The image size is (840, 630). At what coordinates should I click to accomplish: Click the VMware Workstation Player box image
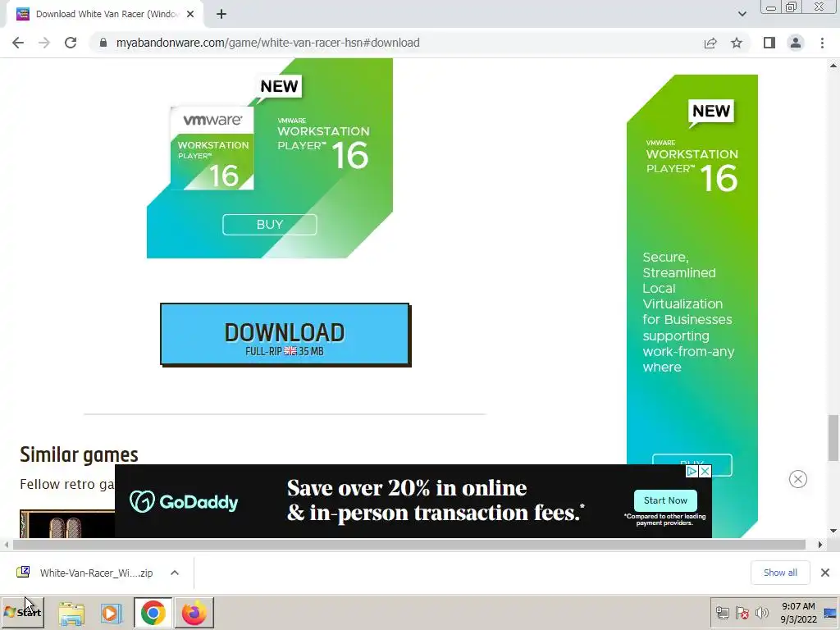(x=212, y=148)
